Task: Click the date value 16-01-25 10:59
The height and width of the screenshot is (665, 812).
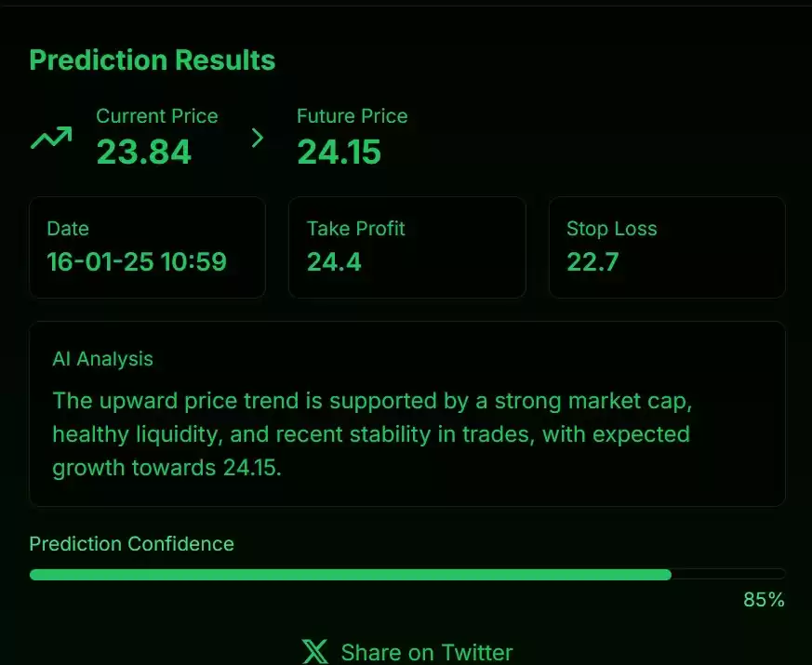Action: click(137, 261)
